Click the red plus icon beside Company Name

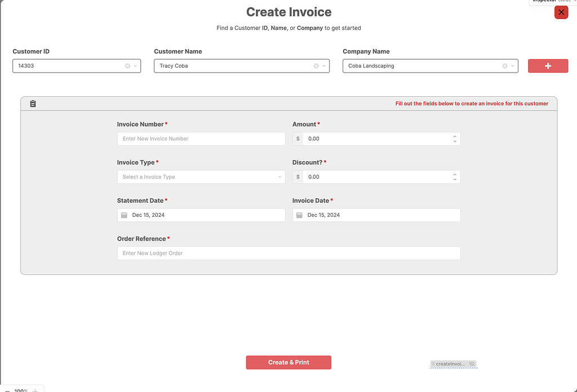(548, 66)
